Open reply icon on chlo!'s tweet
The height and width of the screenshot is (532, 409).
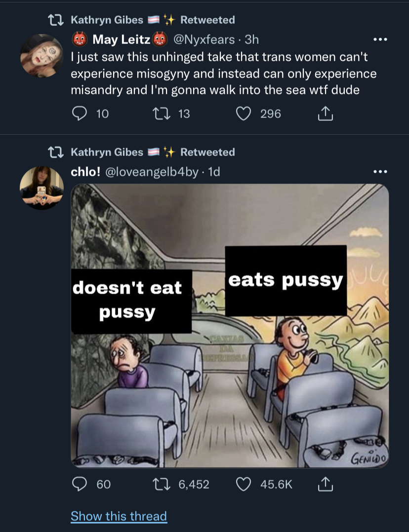tap(79, 484)
